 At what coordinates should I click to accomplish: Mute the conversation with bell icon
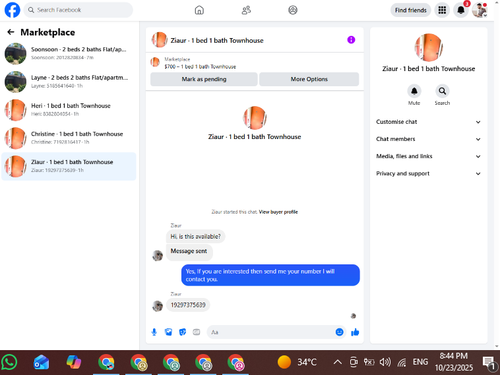pyautogui.click(x=414, y=91)
